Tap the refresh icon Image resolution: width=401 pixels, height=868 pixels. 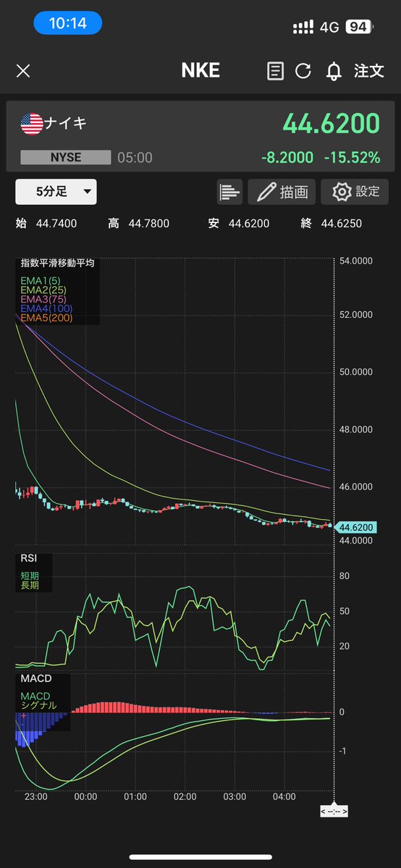click(303, 71)
